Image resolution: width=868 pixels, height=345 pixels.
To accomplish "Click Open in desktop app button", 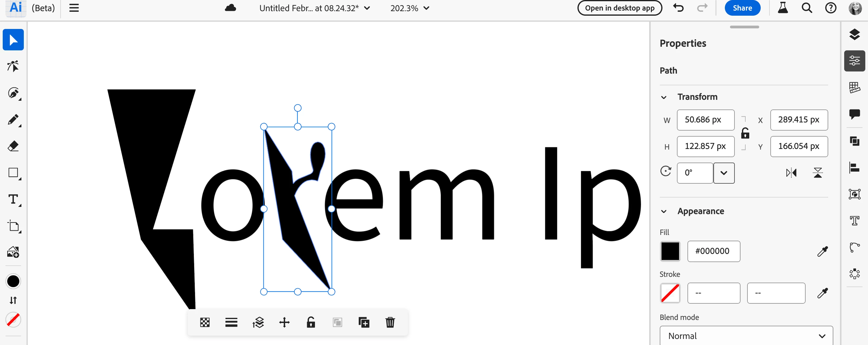I will [619, 8].
